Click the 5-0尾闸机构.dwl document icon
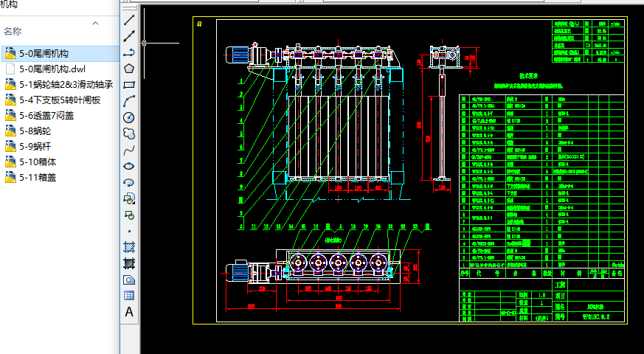The image size is (644, 354). 10,69
